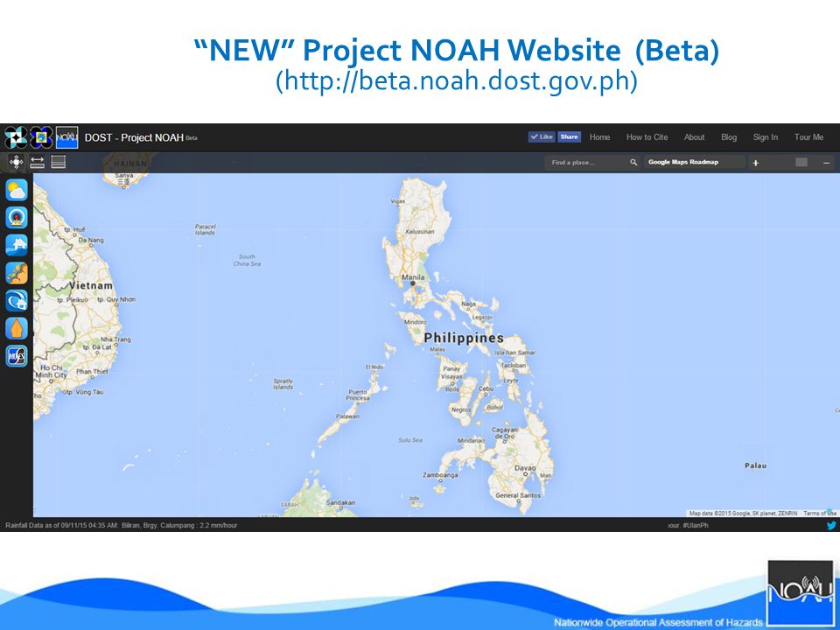Viewport: 840px width, 630px height.
Task: Open the Landslide orange cliff sidebar icon
Action: [17, 273]
